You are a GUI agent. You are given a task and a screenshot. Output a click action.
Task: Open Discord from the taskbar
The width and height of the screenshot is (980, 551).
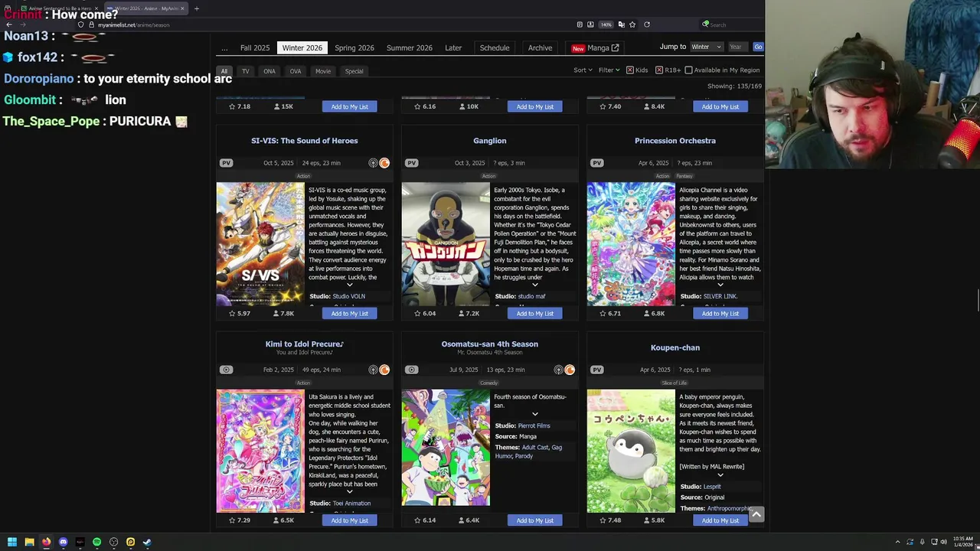pyautogui.click(x=63, y=542)
